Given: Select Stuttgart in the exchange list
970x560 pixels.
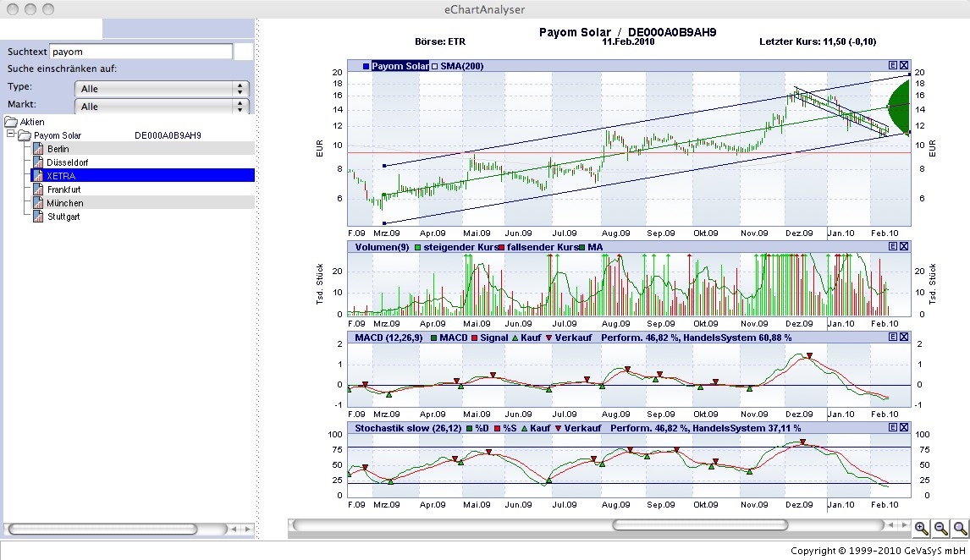Looking at the screenshot, I should [63, 217].
